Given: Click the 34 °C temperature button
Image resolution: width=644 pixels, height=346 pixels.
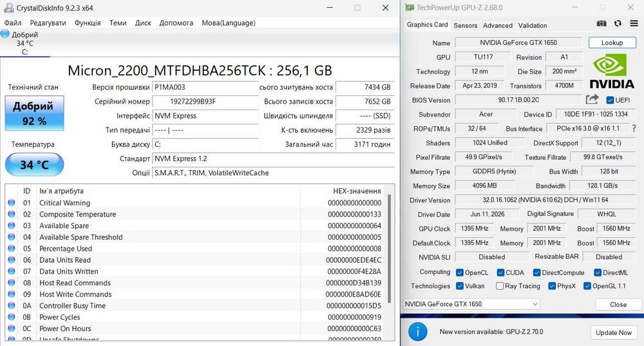Looking at the screenshot, I should [x=35, y=164].
